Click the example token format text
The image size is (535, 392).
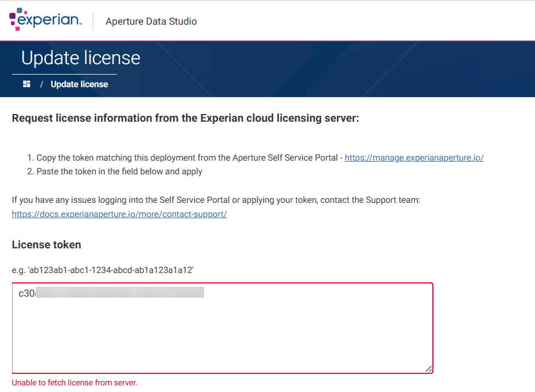103,270
